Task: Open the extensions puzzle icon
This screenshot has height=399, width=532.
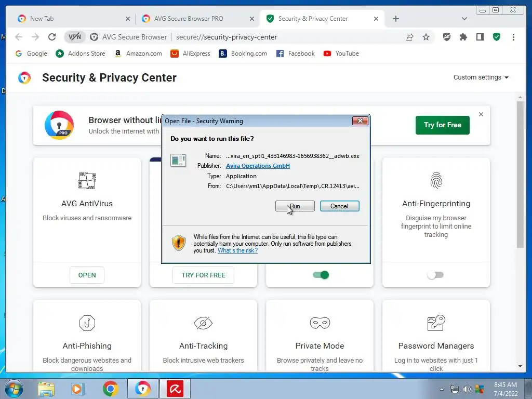Action: click(463, 37)
